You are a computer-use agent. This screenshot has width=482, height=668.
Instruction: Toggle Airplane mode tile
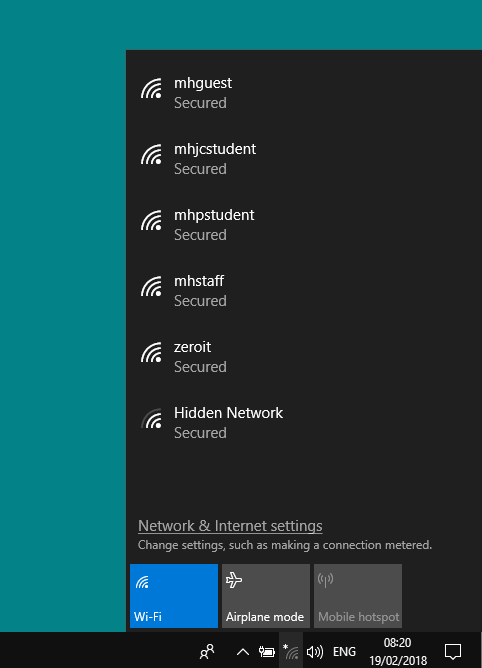(x=266, y=596)
